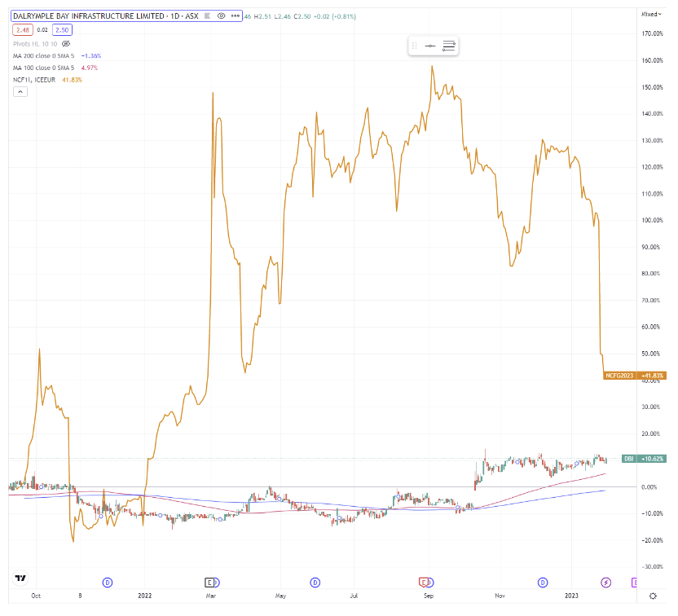Click the -30.00% price scale label
Image resolution: width=678 pixels, height=616 pixels.
click(652, 567)
